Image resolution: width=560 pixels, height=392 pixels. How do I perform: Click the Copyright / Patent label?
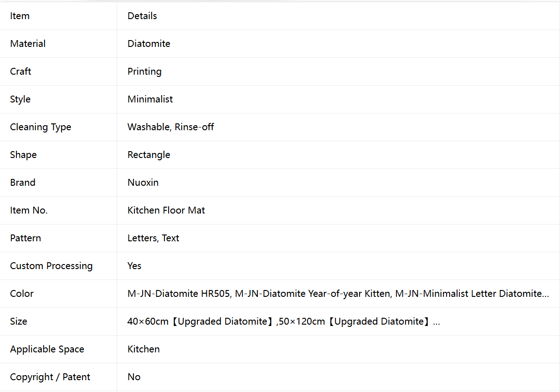point(50,377)
